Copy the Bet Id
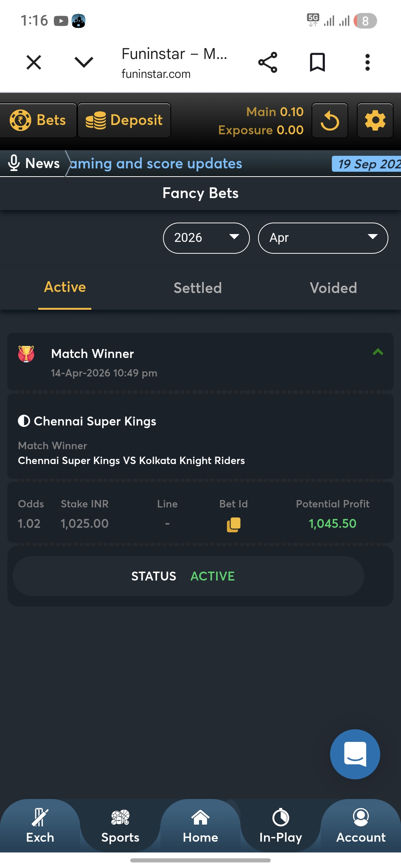The image size is (401, 868). coord(234,525)
